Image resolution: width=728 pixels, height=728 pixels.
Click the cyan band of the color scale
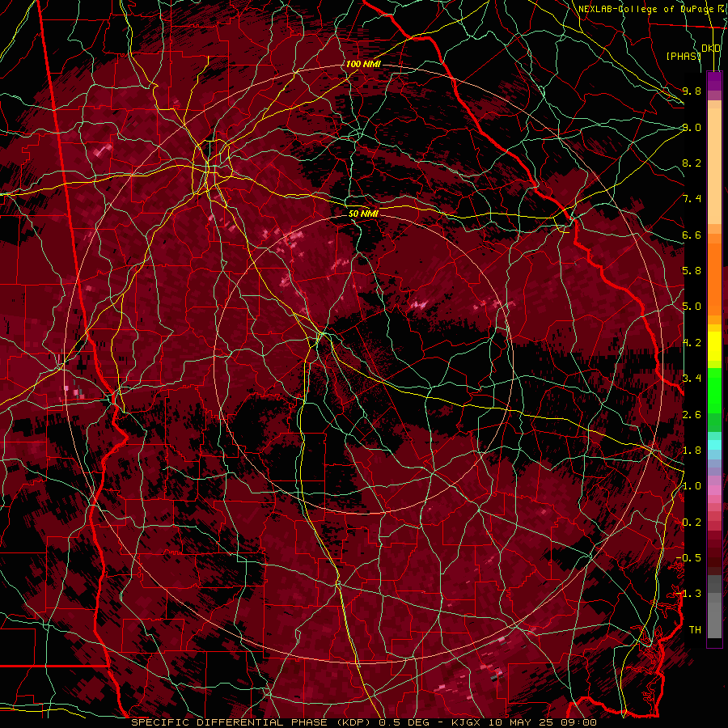pos(714,445)
